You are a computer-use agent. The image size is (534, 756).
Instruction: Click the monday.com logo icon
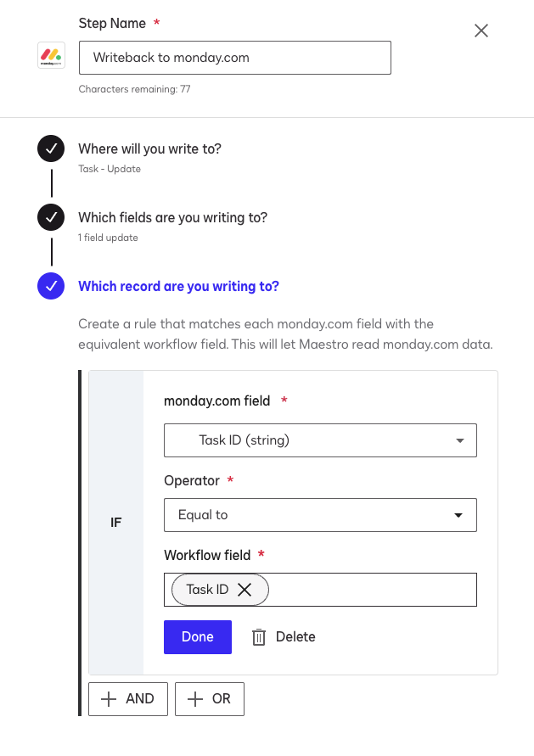tap(52, 58)
